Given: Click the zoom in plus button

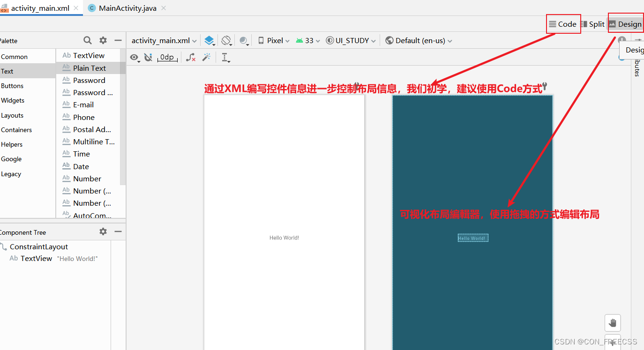Looking at the screenshot, I should pyautogui.click(x=613, y=342).
